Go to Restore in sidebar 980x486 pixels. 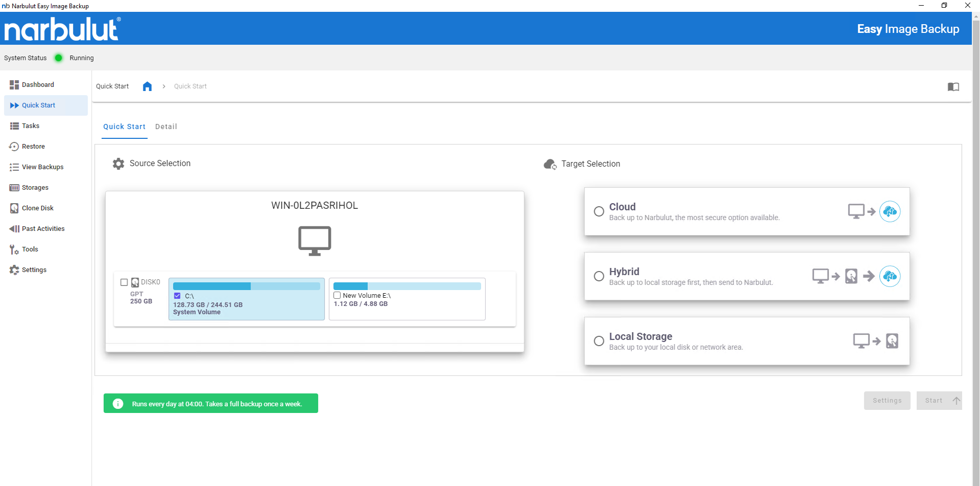point(33,147)
